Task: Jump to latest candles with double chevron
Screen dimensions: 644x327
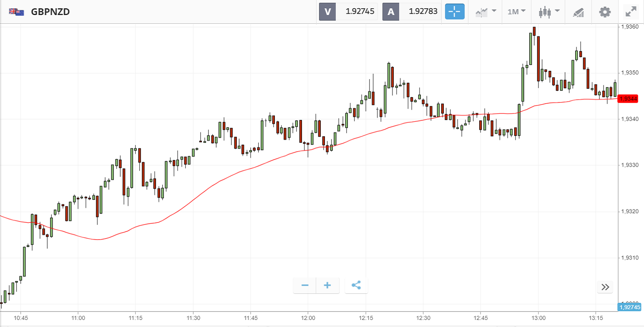Action: click(605, 287)
